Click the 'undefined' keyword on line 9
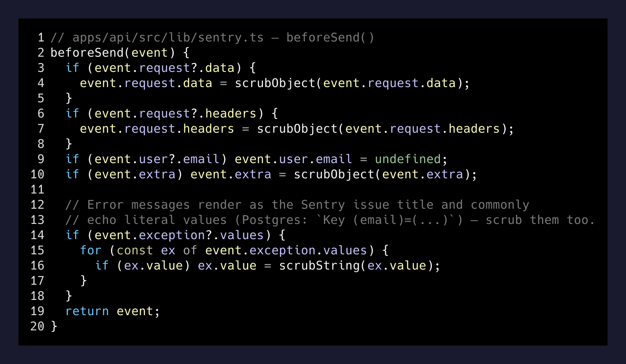The image size is (626, 364). 408,159
